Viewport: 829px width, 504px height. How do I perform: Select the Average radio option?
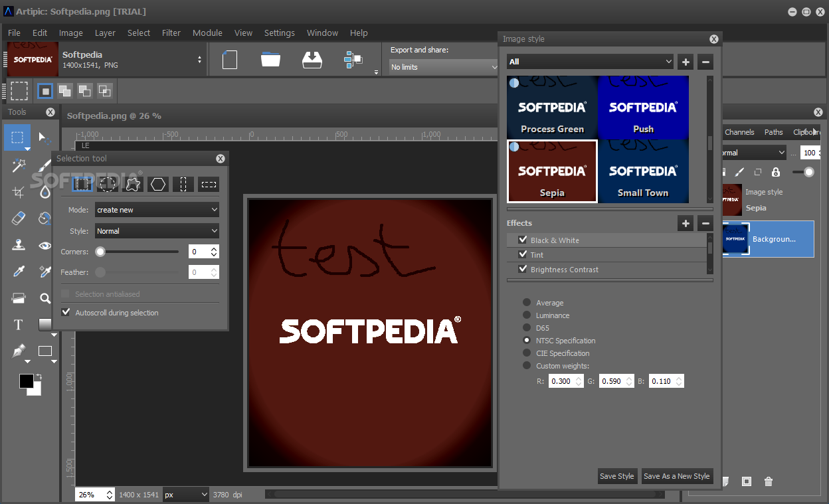click(x=527, y=302)
